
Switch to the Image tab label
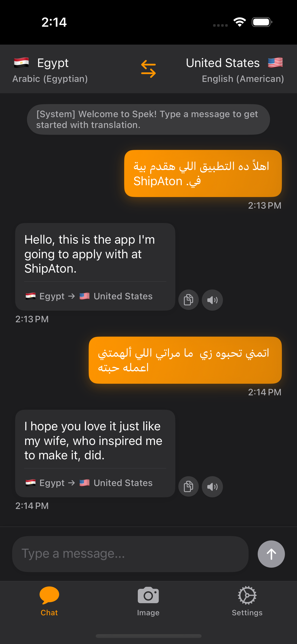point(148,613)
